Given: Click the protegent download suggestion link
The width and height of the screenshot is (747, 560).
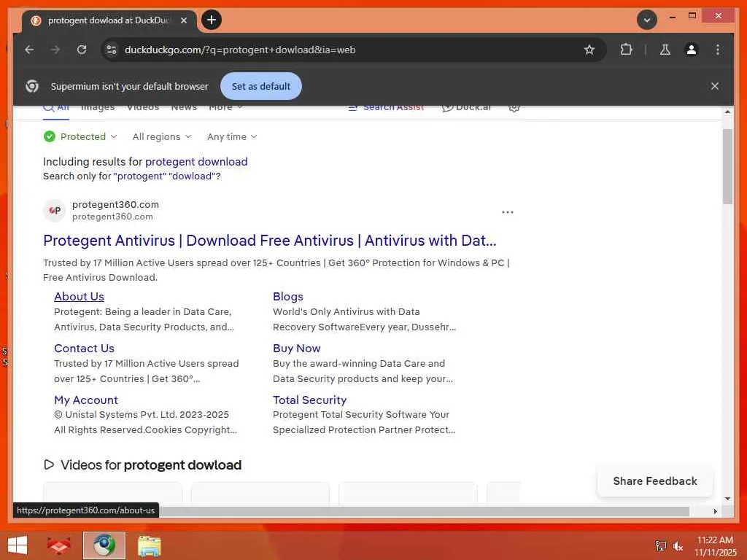Looking at the screenshot, I should pos(196,161).
